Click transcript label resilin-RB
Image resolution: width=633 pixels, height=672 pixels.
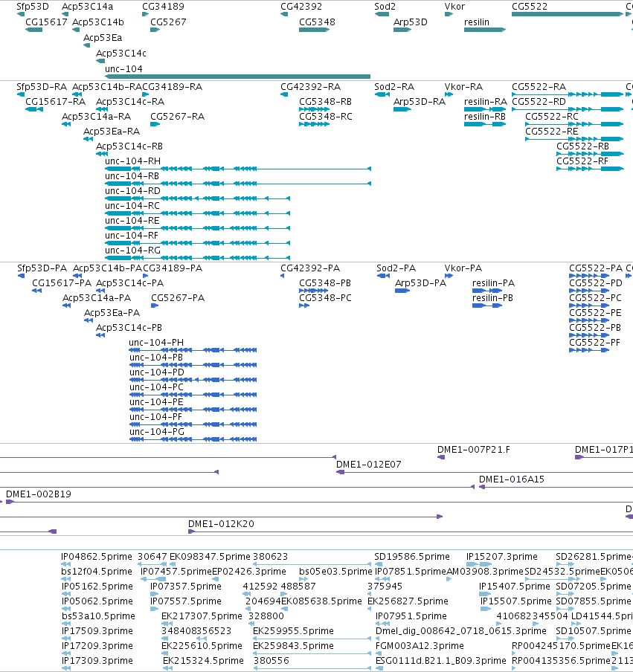485,117
